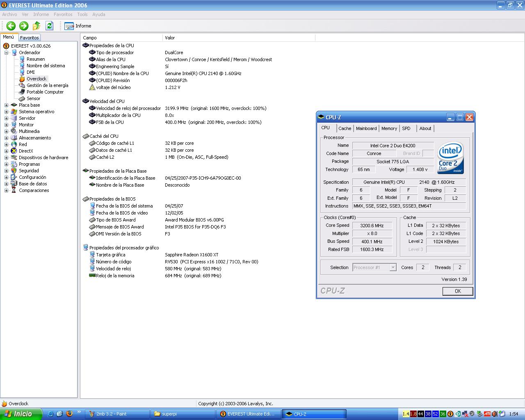Select Resumen in the tree

point(36,59)
